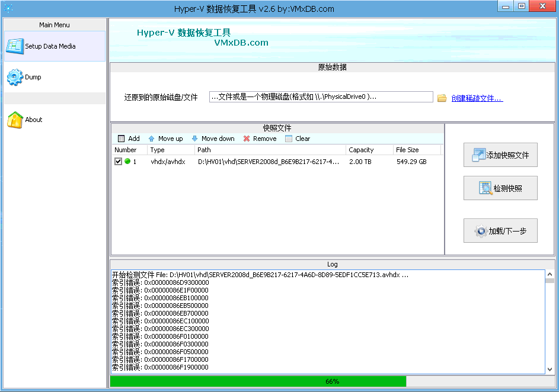Open the About menu item

tap(55, 120)
